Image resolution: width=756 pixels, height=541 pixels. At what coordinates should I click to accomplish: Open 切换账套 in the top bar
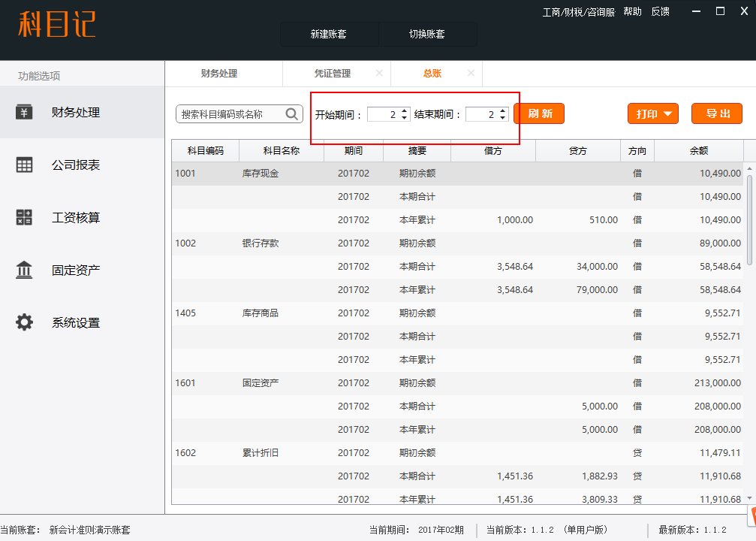coord(426,35)
